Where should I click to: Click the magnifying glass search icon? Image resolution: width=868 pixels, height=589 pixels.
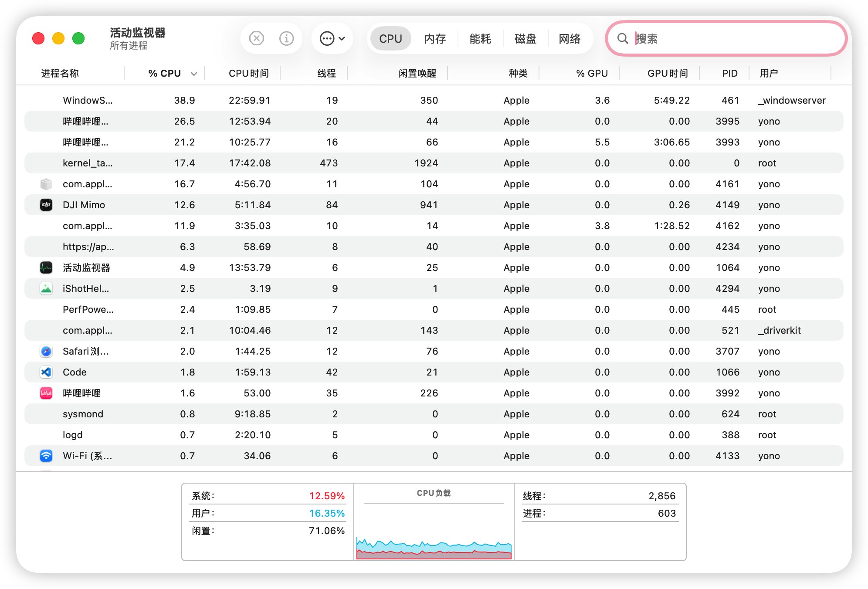point(623,39)
